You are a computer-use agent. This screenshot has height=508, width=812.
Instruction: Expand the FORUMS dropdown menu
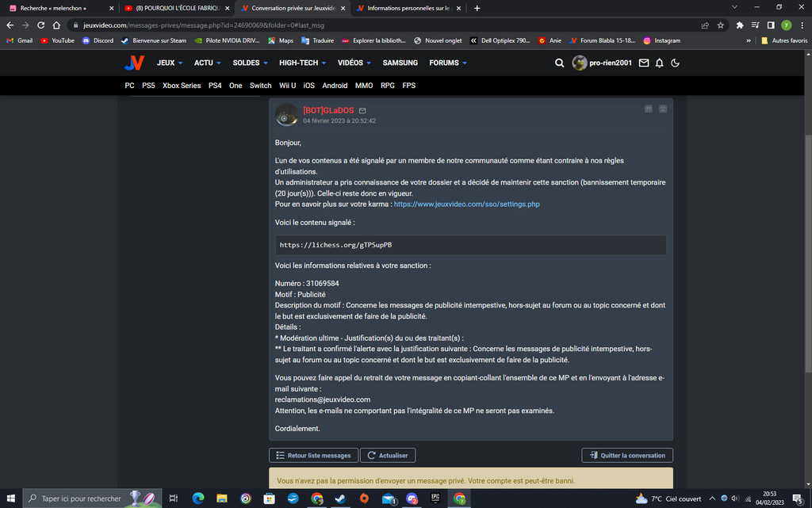coord(448,63)
